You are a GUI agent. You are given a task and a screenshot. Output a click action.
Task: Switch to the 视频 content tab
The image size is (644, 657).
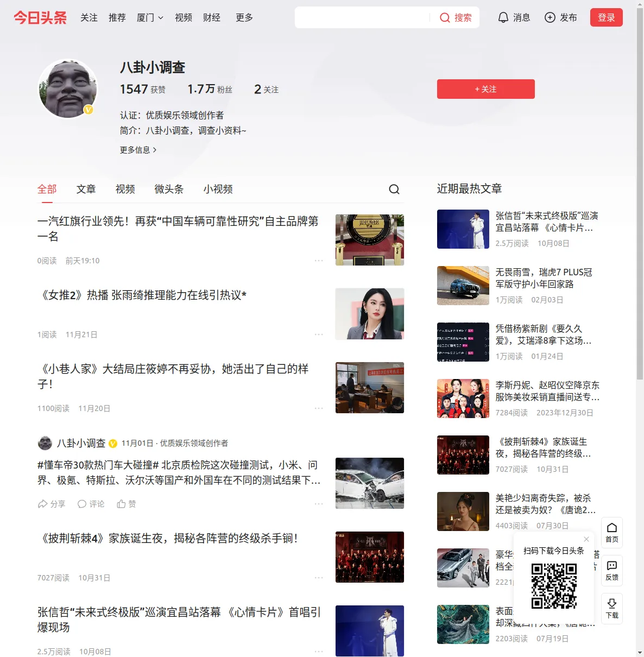click(125, 189)
